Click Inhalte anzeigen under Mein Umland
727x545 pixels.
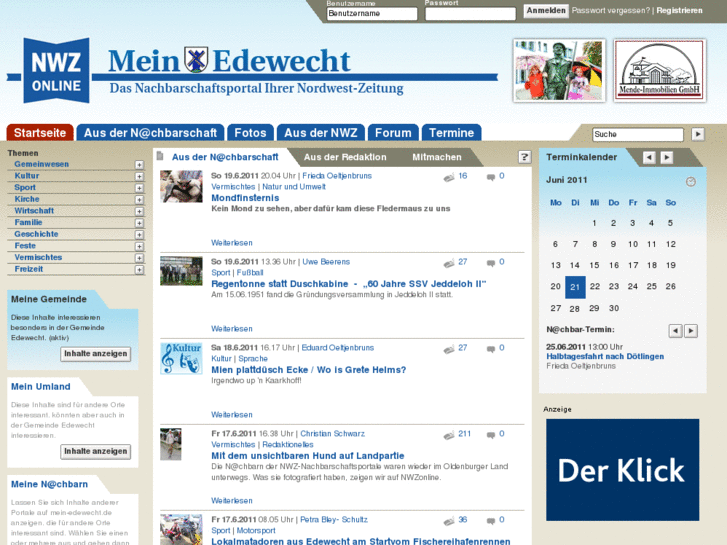(96, 451)
